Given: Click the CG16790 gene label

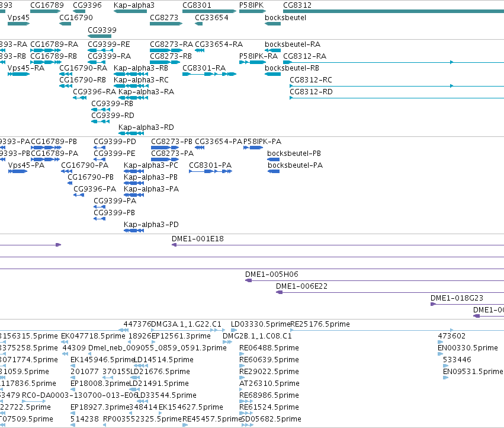Looking at the screenshot, I should (76, 18).
